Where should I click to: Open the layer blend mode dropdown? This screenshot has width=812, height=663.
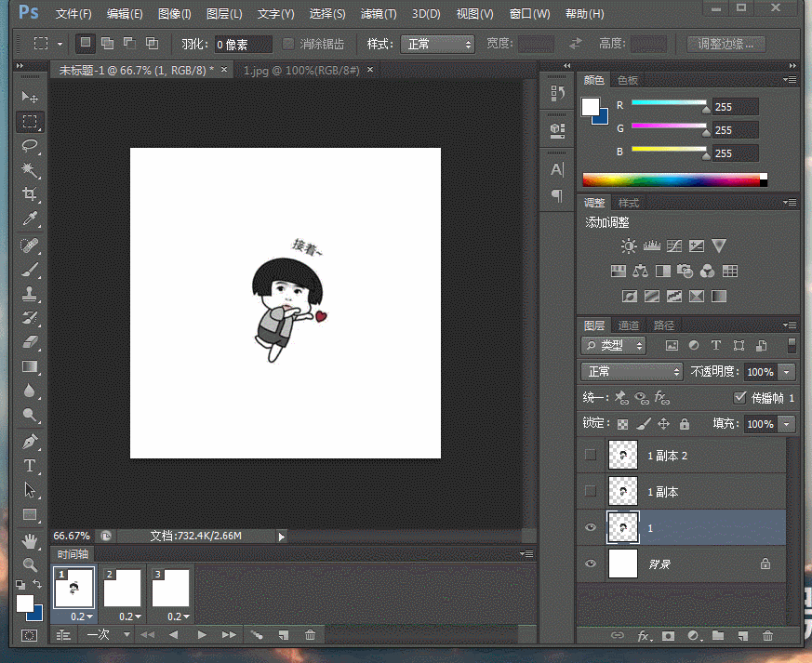click(632, 371)
